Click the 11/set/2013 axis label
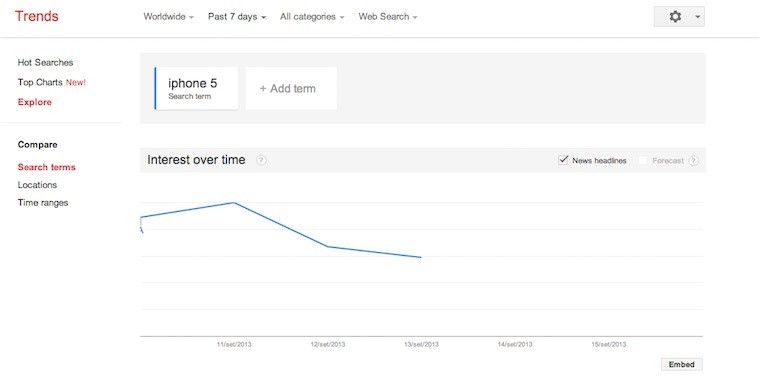This screenshot has height=381, width=760. click(234, 345)
